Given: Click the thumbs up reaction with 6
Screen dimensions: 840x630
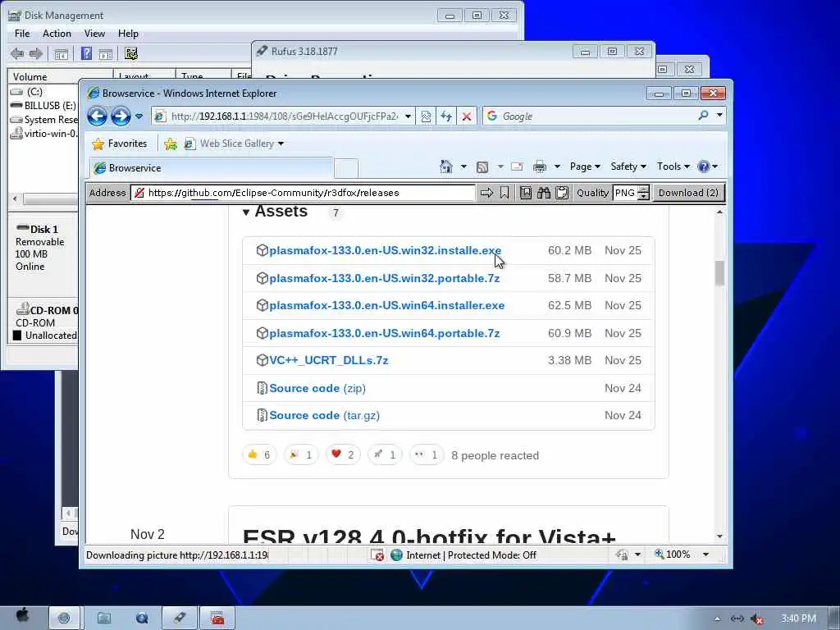Looking at the screenshot, I should (259, 454).
